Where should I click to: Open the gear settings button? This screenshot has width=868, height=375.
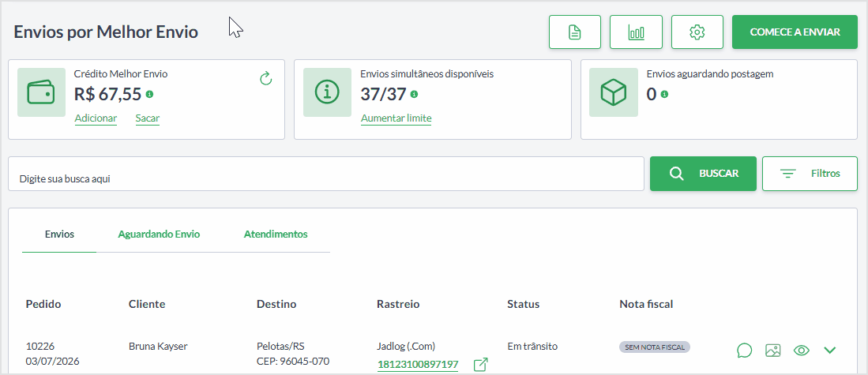(x=697, y=32)
